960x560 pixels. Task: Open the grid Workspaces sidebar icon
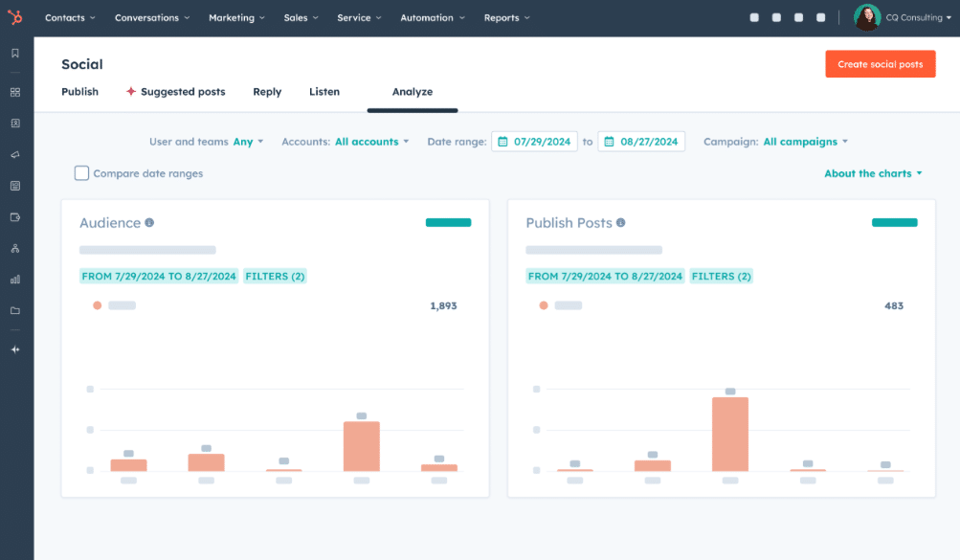(x=15, y=92)
